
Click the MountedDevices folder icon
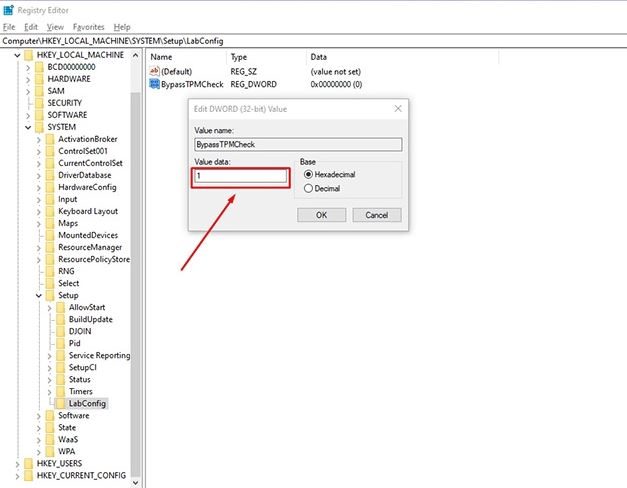[x=50, y=235]
